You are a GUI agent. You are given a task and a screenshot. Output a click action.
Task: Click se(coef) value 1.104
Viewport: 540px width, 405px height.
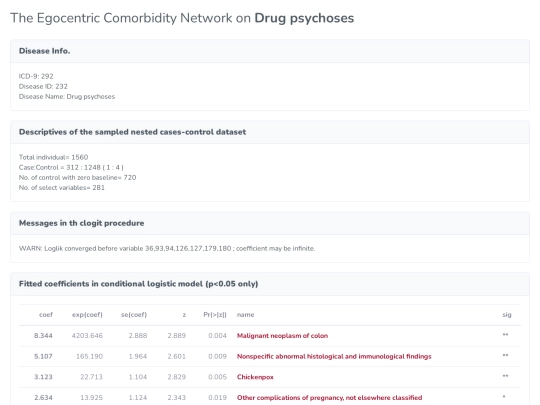pyautogui.click(x=138, y=377)
